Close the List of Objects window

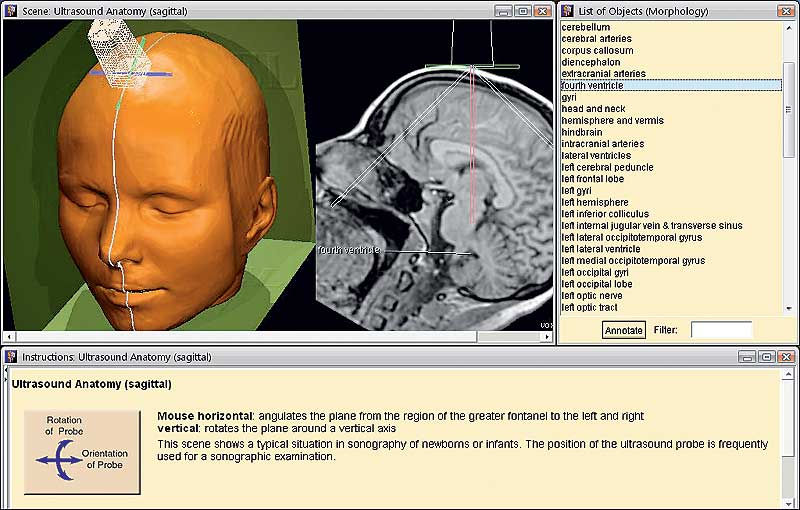pyautogui.click(x=786, y=11)
